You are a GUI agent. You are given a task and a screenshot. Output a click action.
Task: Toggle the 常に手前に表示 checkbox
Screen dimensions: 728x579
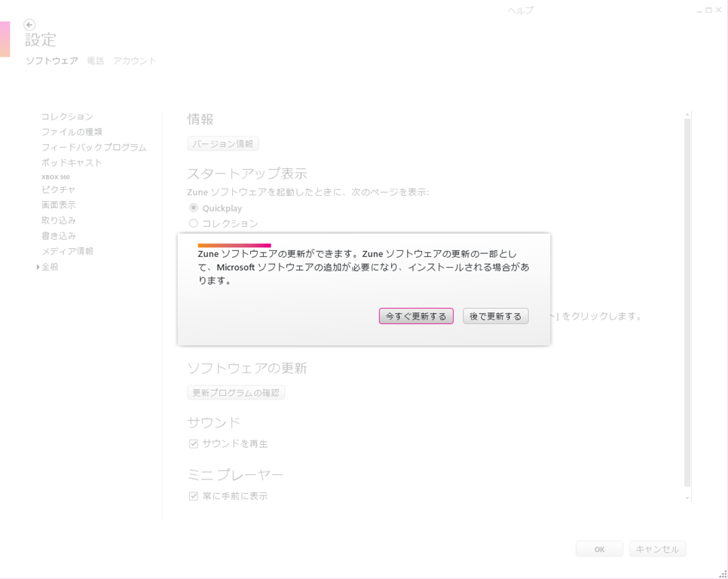point(194,496)
